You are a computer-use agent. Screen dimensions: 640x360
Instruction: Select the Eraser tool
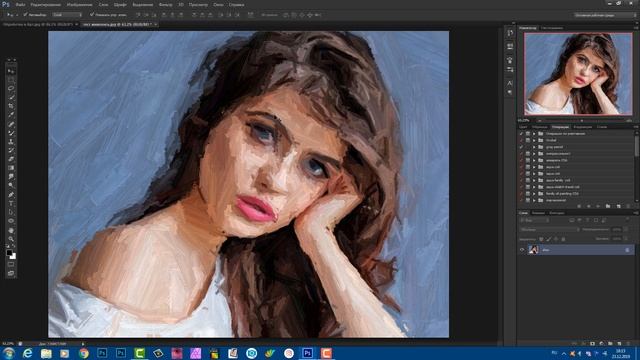pyautogui.click(x=11, y=159)
